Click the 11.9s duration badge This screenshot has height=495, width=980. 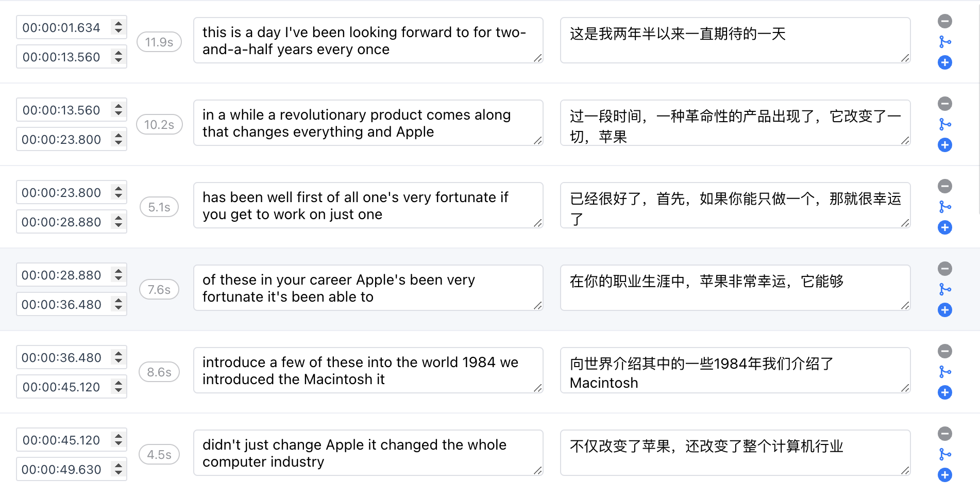[x=159, y=42]
